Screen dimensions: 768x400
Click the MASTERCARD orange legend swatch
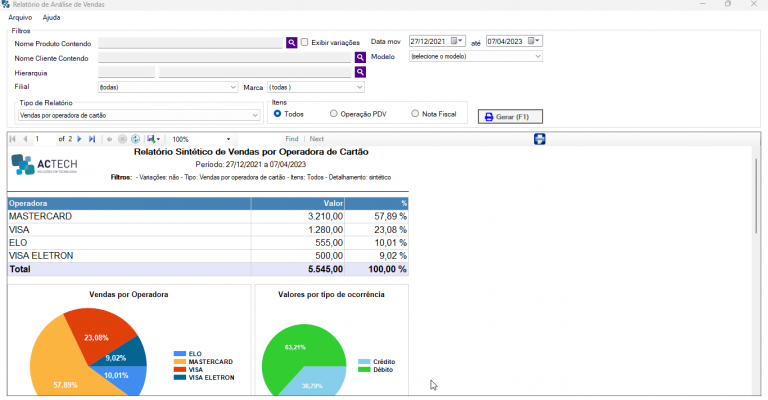coord(180,361)
